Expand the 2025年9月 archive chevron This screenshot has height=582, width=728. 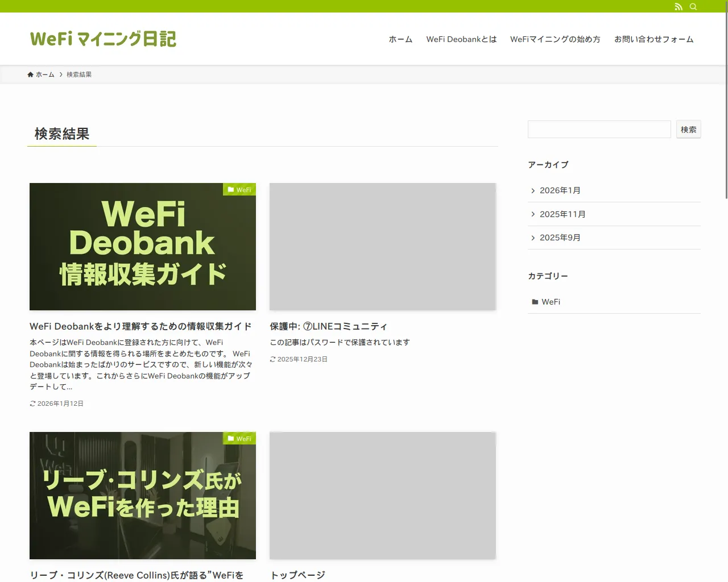click(533, 238)
